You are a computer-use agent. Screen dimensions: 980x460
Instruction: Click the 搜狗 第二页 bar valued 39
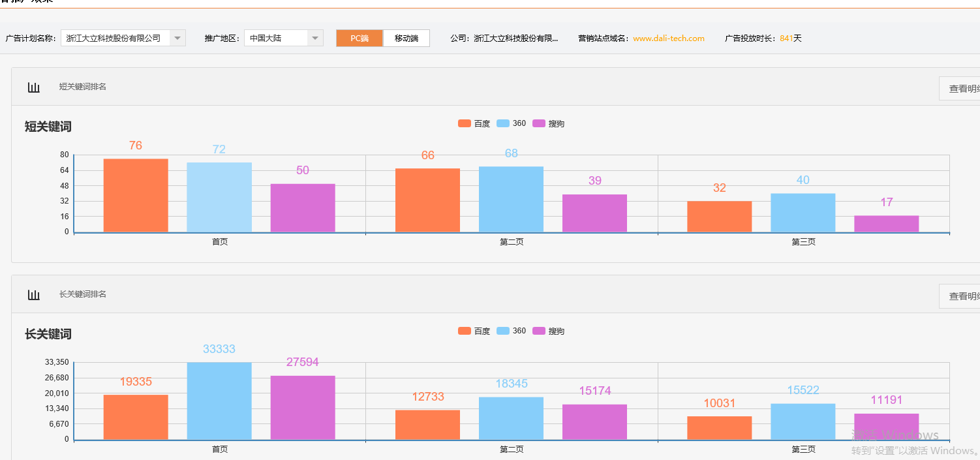(x=594, y=213)
